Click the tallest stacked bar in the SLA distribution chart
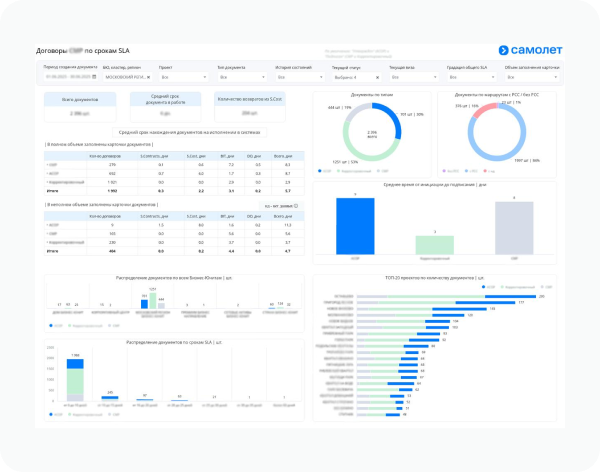Screen dimensions: 600x472 (x=75, y=380)
